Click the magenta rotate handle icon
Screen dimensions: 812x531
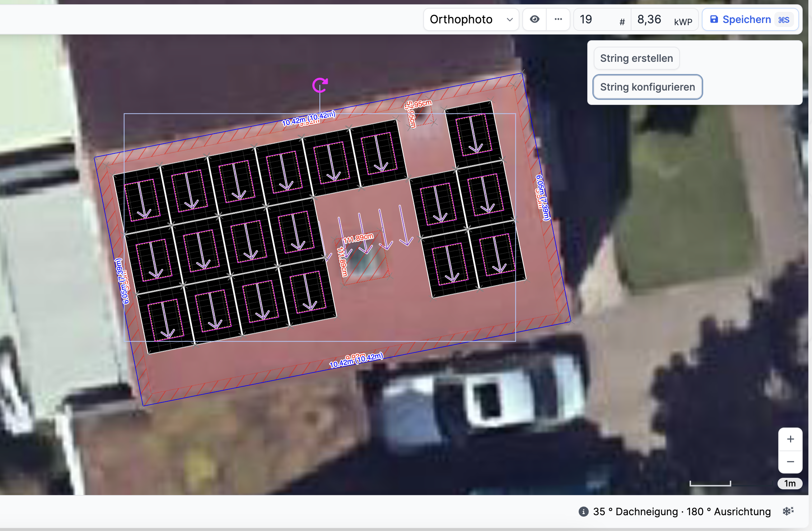coord(319,85)
